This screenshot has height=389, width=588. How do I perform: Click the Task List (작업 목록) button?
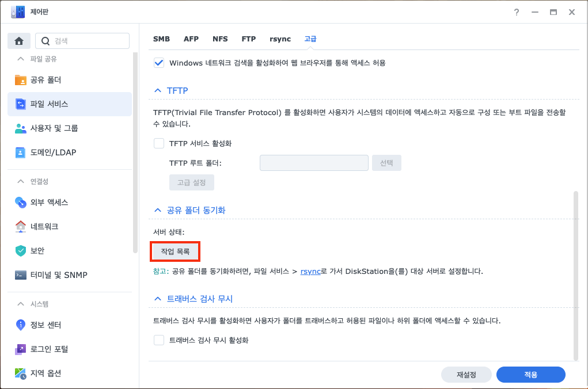(175, 251)
